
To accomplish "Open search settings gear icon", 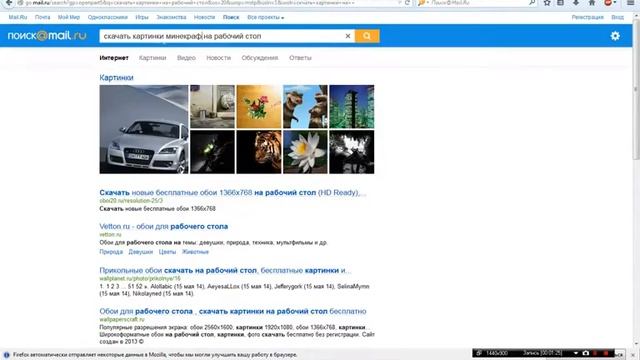I will click(615, 36).
